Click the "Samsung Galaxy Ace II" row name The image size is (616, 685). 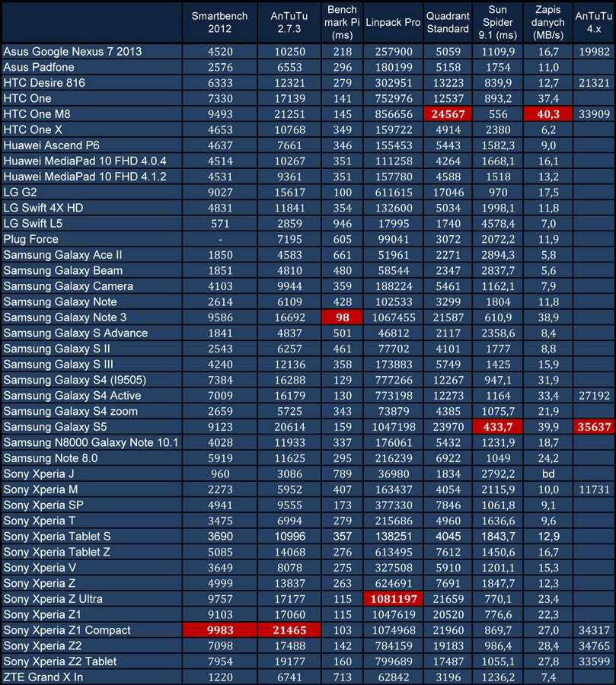[x=63, y=255]
